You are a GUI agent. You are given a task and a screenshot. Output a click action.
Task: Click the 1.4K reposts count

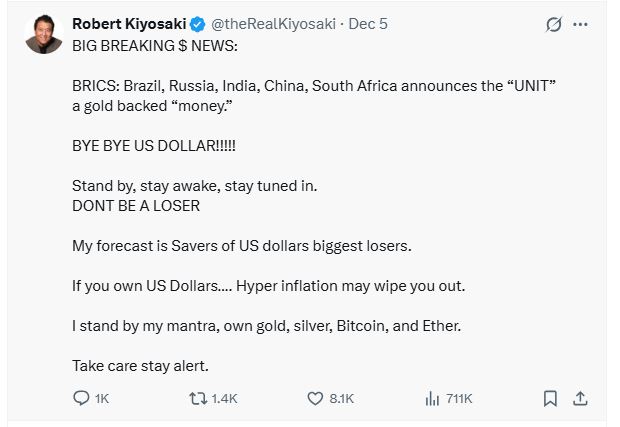click(x=225, y=398)
